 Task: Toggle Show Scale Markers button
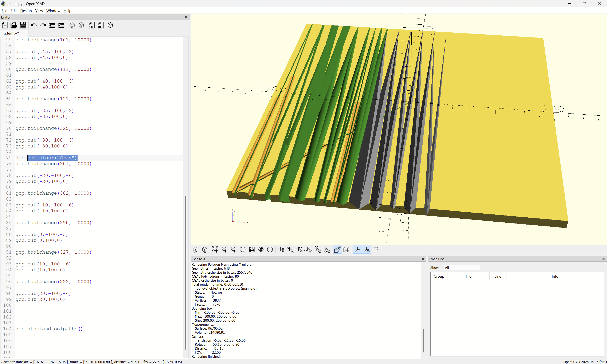(x=367, y=249)
